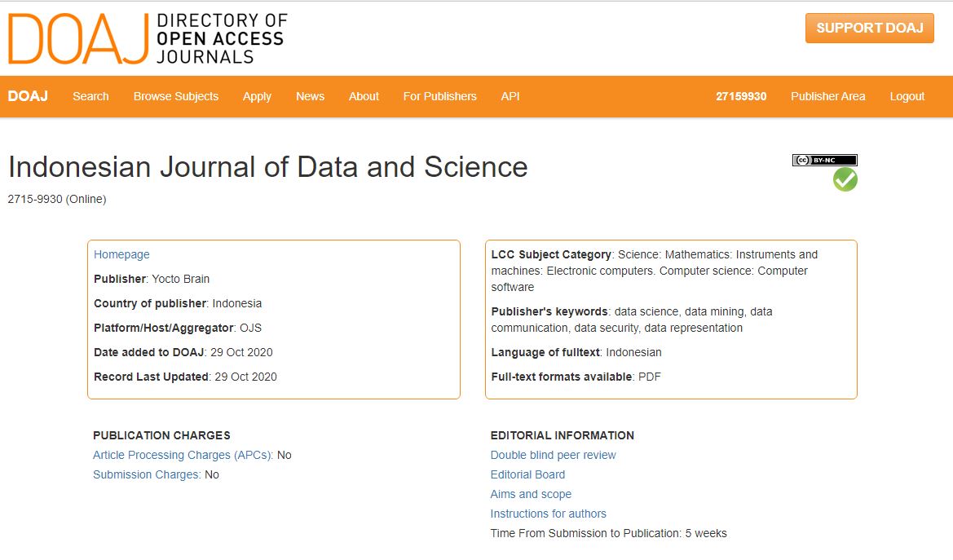Open the For Publishers menu
Image resolution: width=953 pixels, height=560 pixels.
439,96
